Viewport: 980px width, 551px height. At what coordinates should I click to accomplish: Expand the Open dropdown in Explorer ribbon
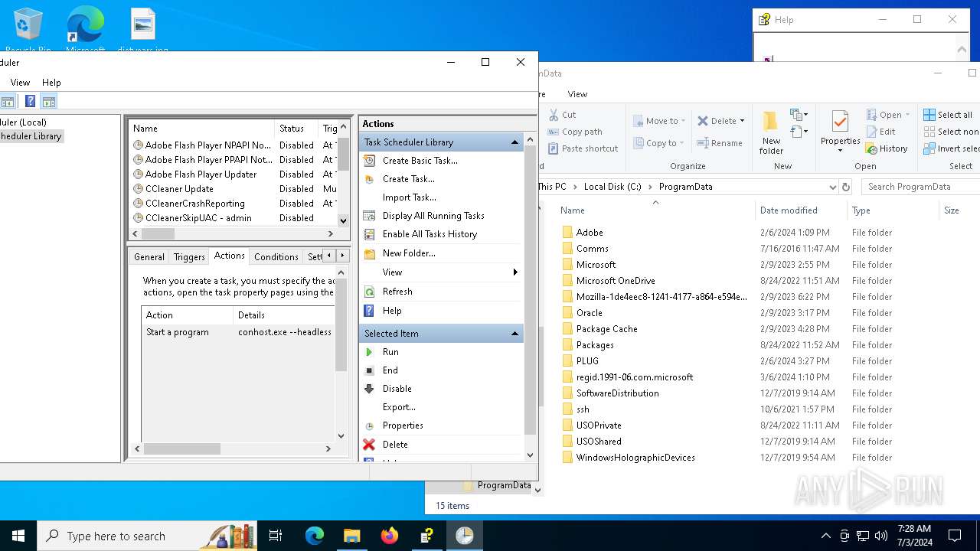[907, 115]
